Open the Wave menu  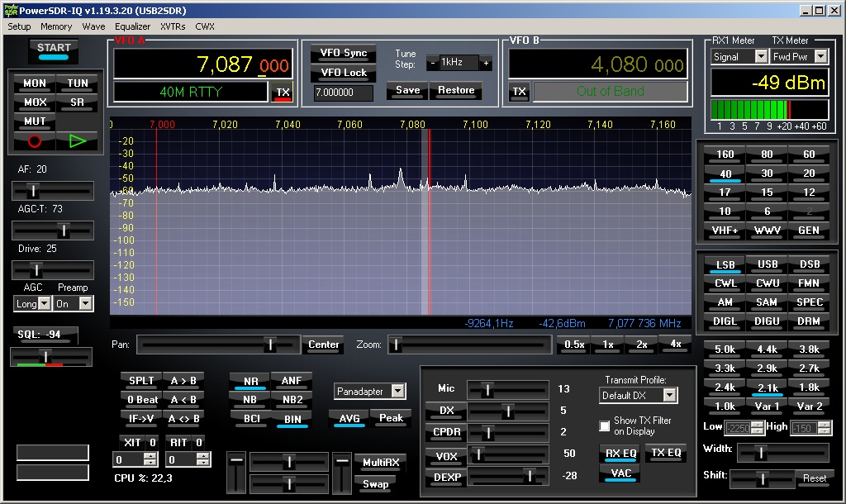point(93,26)
